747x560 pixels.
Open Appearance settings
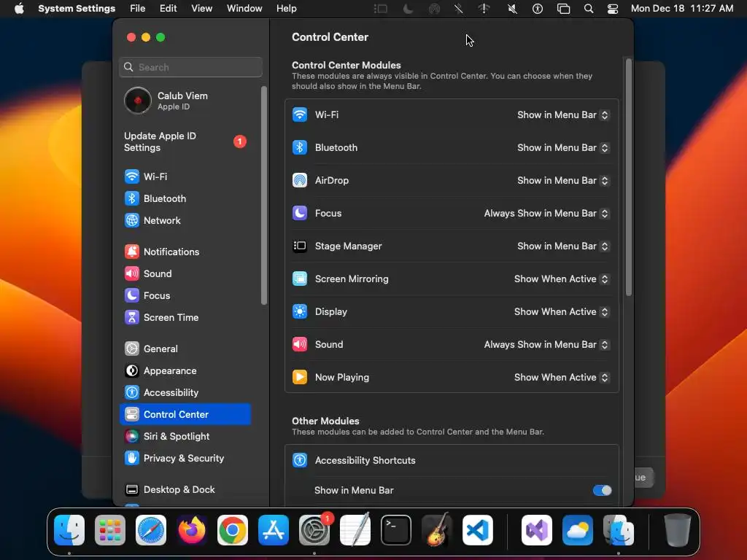(185, 371)
